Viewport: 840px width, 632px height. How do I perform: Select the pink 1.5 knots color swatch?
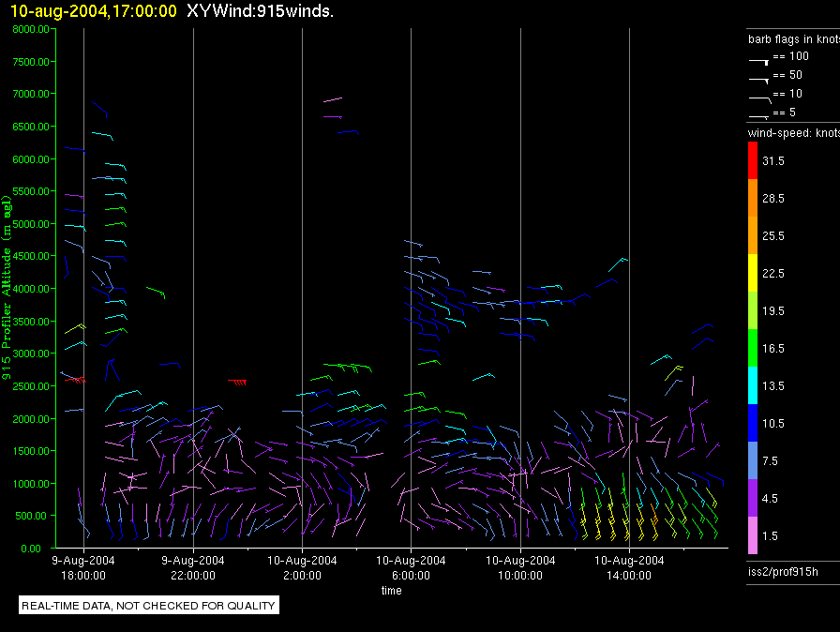click(x=752, y=535)
